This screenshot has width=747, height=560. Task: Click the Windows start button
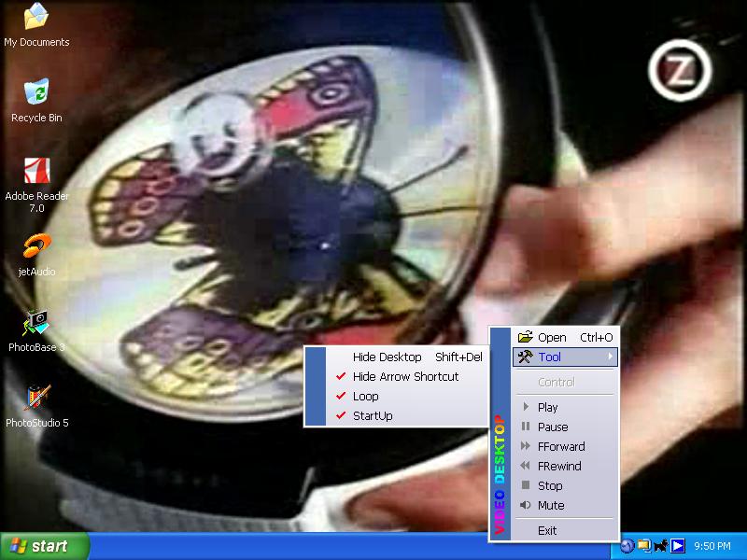pyautogui.click(x=45, y=546)
